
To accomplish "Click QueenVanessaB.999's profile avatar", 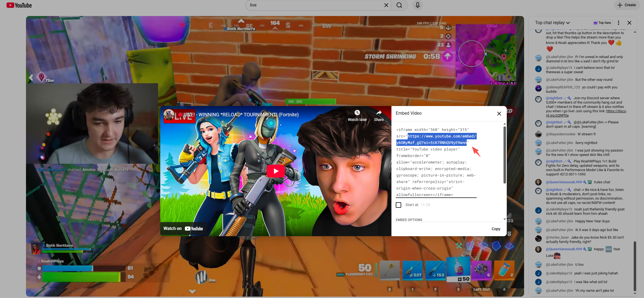I will pyautogui.click(x=538, y=182).
